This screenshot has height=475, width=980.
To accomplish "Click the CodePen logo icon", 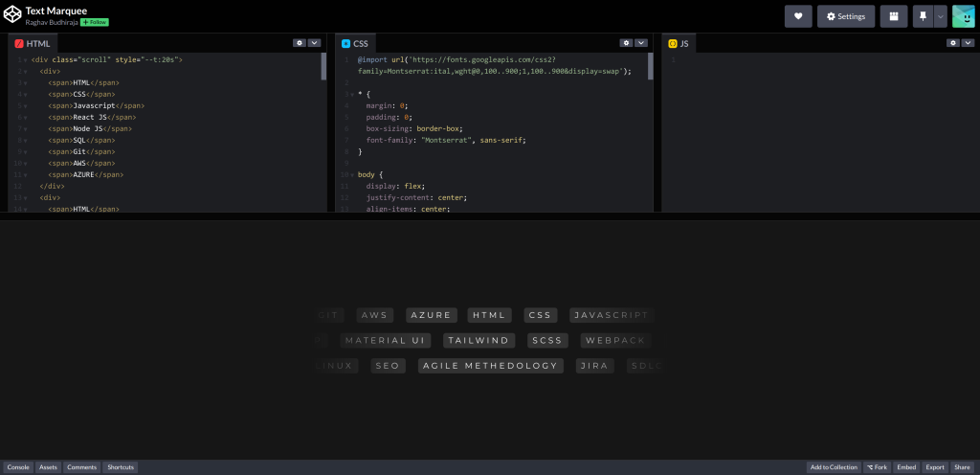I will (x=12, y=13).
